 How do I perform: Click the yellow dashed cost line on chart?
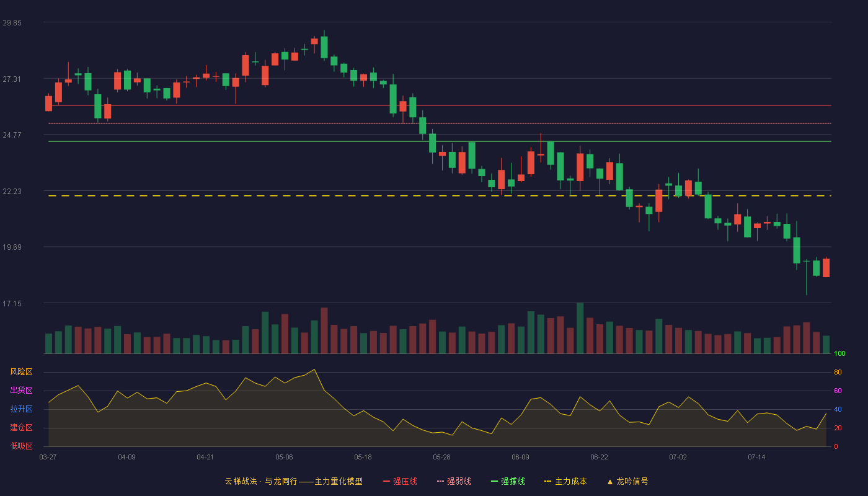pyautogui.click(x=440, y=196)
